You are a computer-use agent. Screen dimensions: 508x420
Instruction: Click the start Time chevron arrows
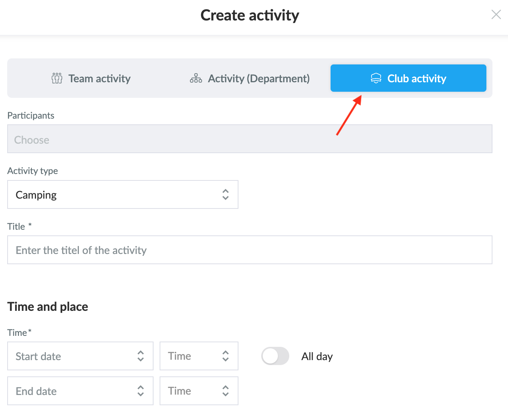(x=226, y=356)
